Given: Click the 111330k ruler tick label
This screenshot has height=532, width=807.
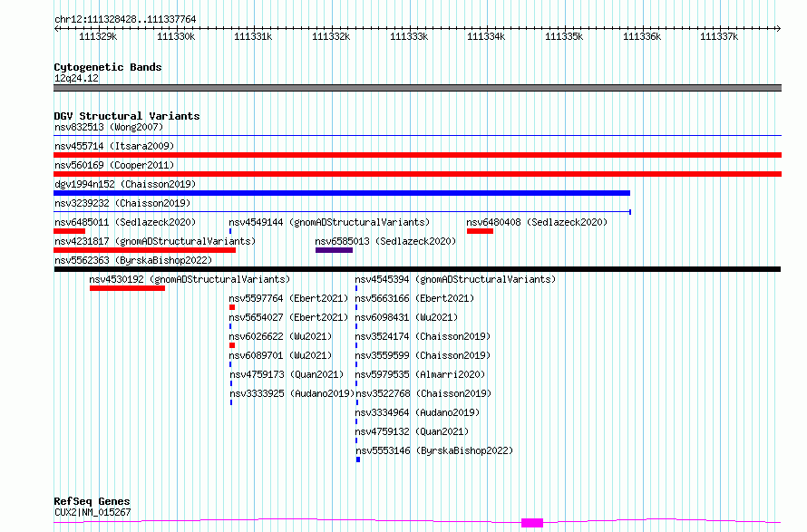Looking at the screenshot, I should pos(176,36).
